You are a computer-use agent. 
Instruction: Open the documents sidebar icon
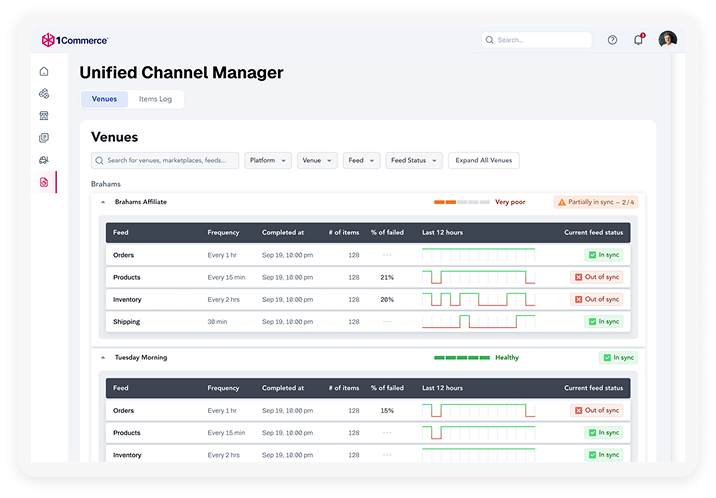point(44,138)
